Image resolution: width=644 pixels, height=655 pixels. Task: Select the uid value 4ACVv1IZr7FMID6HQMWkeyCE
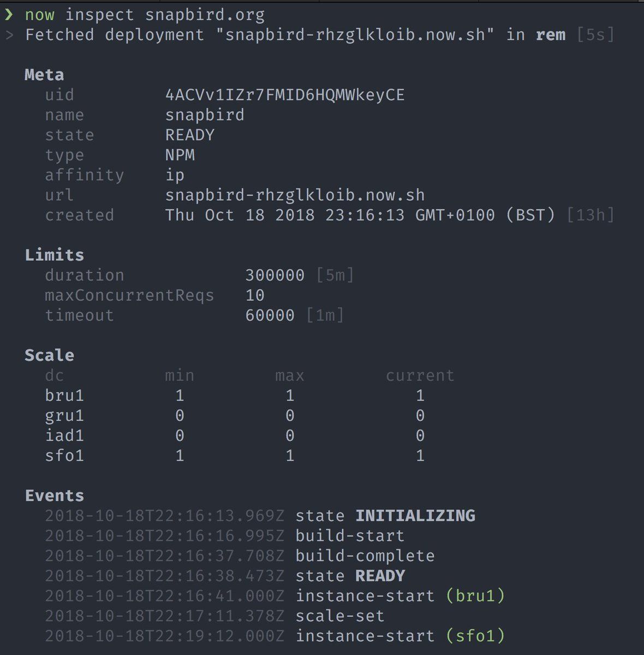(285, 95)
